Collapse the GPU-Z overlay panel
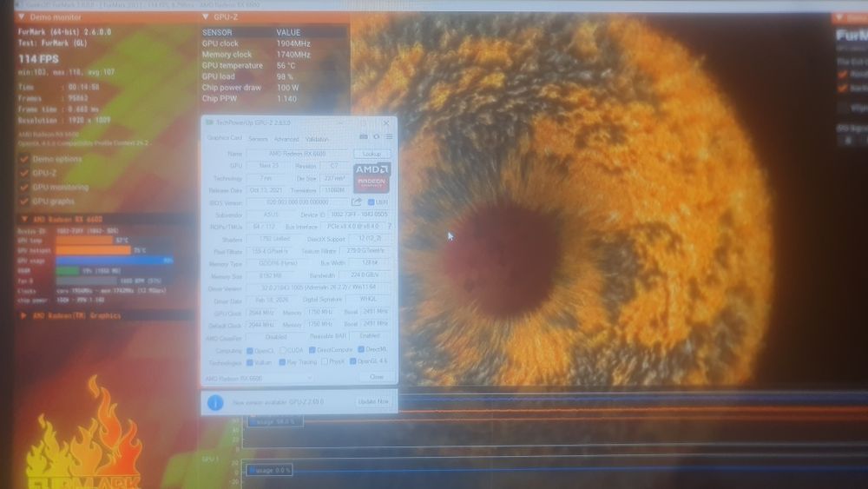 coord(206,17)
